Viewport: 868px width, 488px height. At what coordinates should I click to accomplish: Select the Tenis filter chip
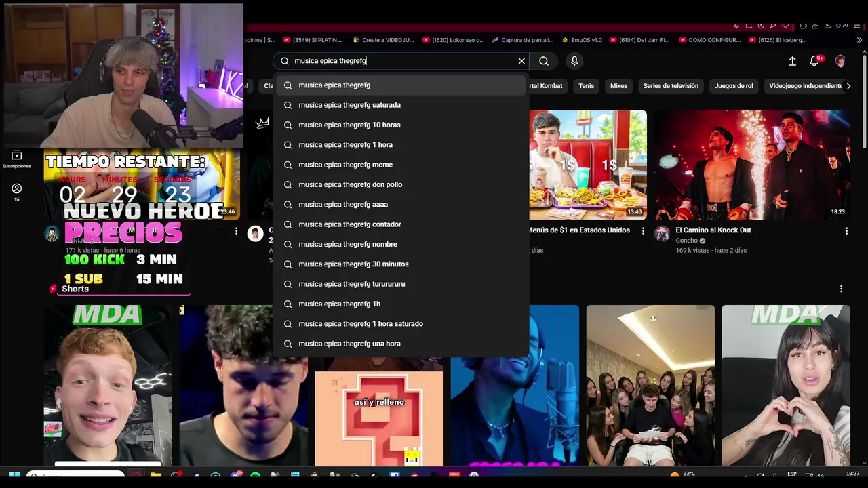click(587, 86)
